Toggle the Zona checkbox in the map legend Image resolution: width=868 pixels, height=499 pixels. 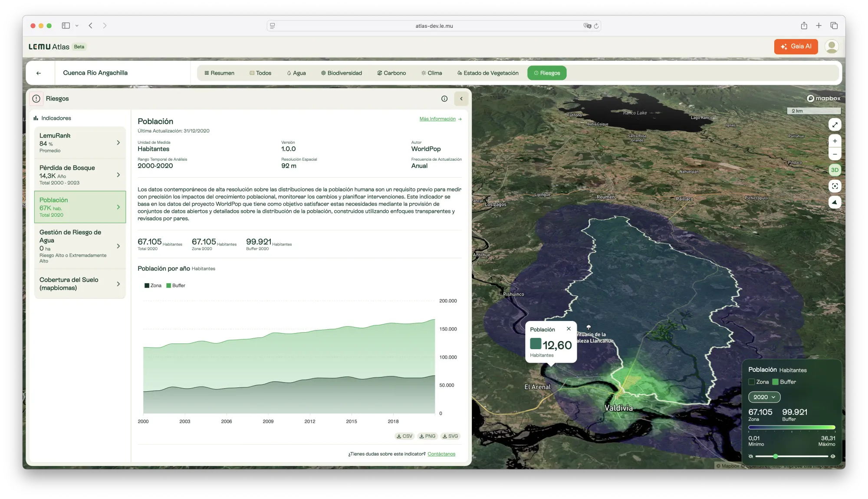753,382
